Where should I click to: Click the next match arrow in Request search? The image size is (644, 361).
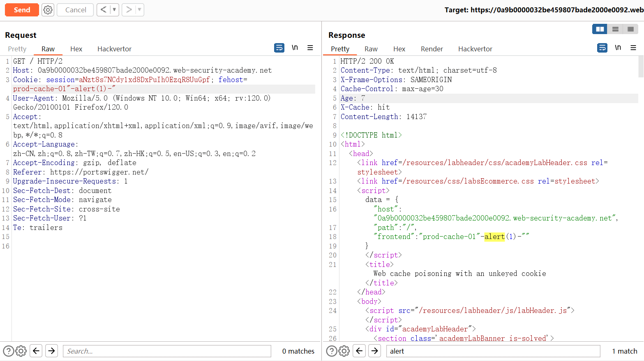click(x=51, y=351)
